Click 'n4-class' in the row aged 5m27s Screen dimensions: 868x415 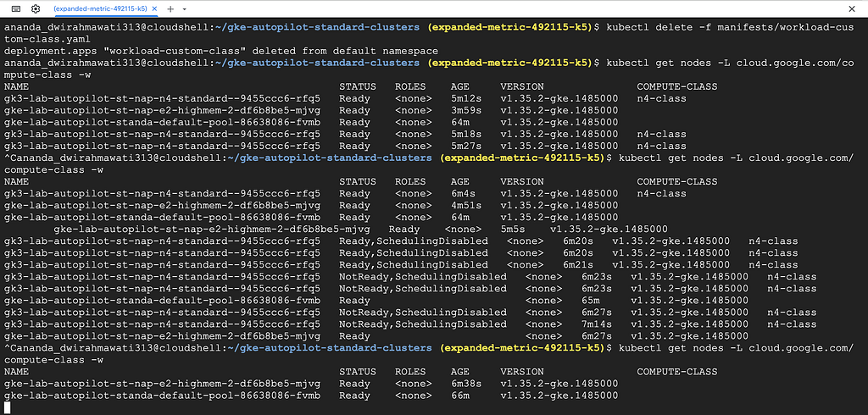pos(661,146)
